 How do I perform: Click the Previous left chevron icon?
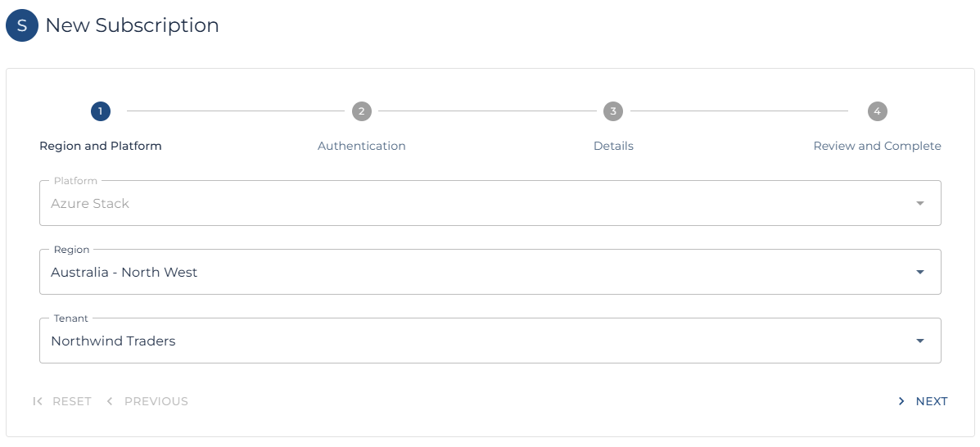[110, 401]
